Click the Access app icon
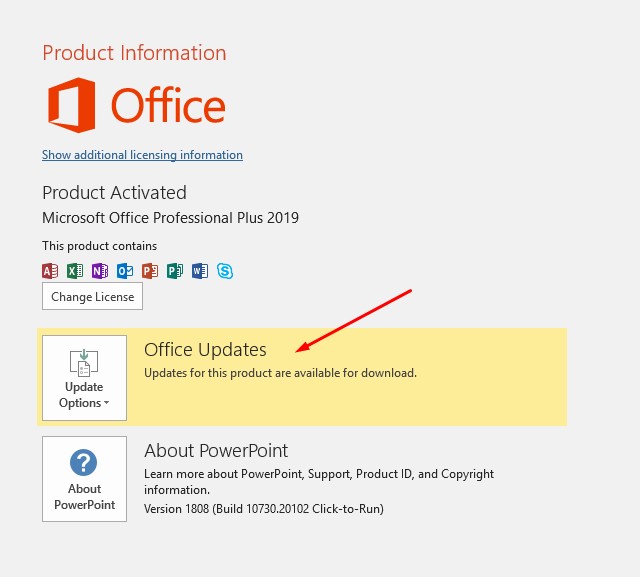 50,271
